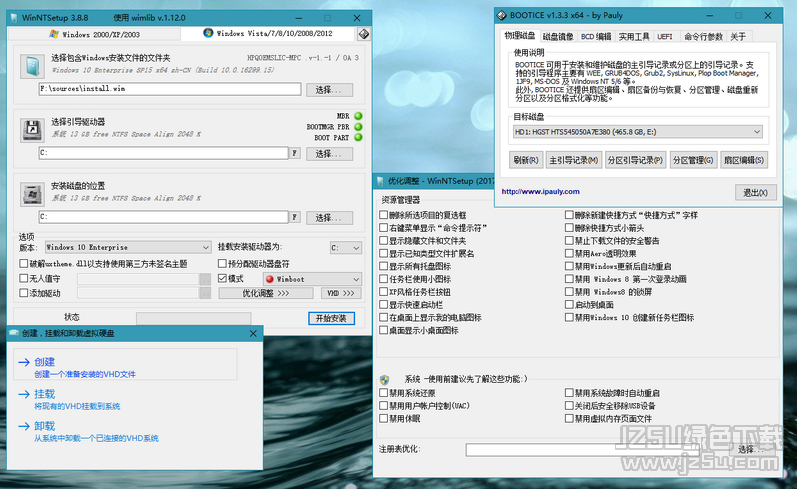Open the 实用工具 tab

634,36
